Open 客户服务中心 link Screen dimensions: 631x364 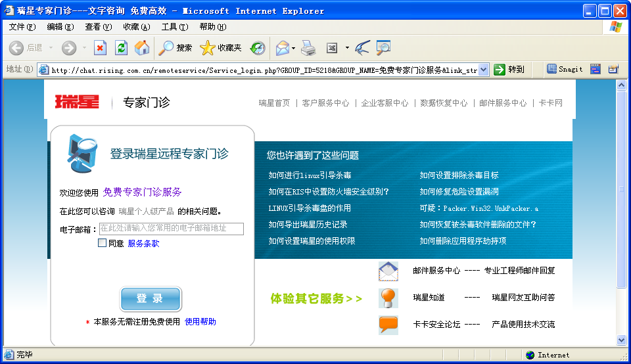tap(325, 103)
